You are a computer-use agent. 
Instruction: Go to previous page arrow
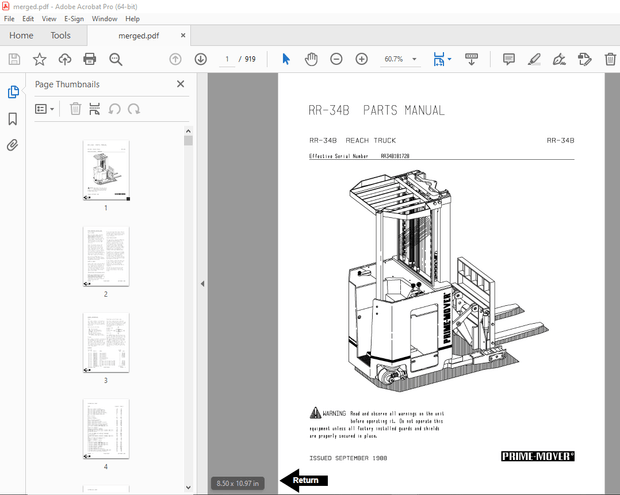click(175, 59)
